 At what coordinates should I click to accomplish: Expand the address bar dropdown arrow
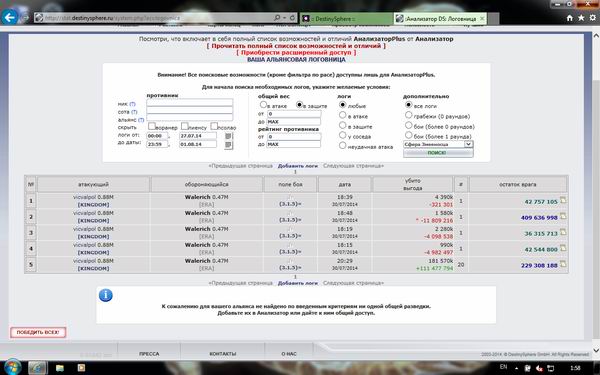point(285,18)
